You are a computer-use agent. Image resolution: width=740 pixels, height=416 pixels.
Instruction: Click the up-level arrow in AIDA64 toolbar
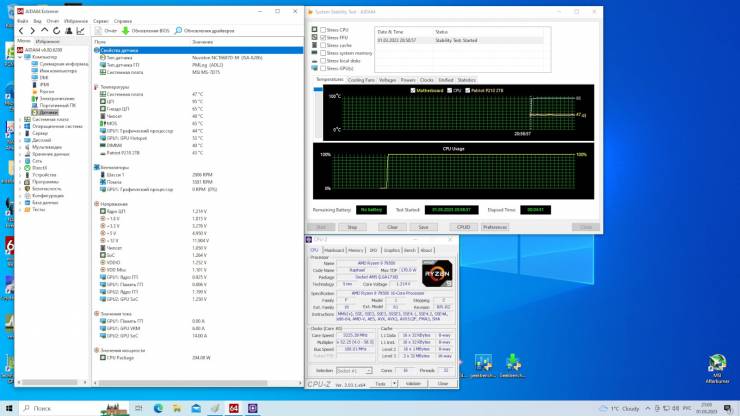44,31
